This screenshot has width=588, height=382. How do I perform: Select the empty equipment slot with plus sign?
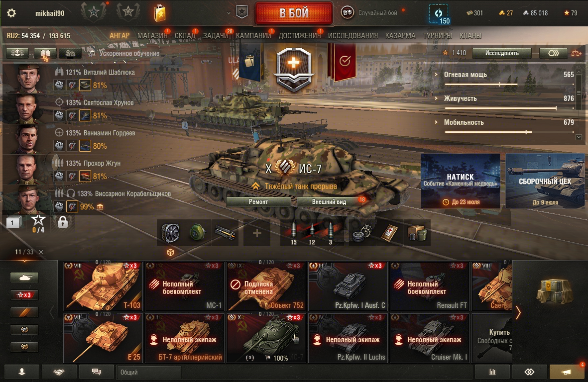tap(257, 233)
